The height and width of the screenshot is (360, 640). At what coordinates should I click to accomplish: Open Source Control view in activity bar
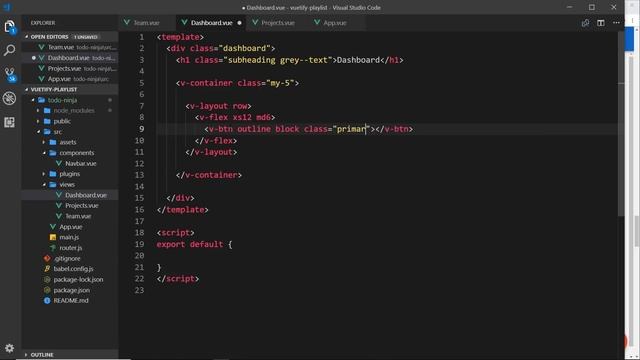9,74
